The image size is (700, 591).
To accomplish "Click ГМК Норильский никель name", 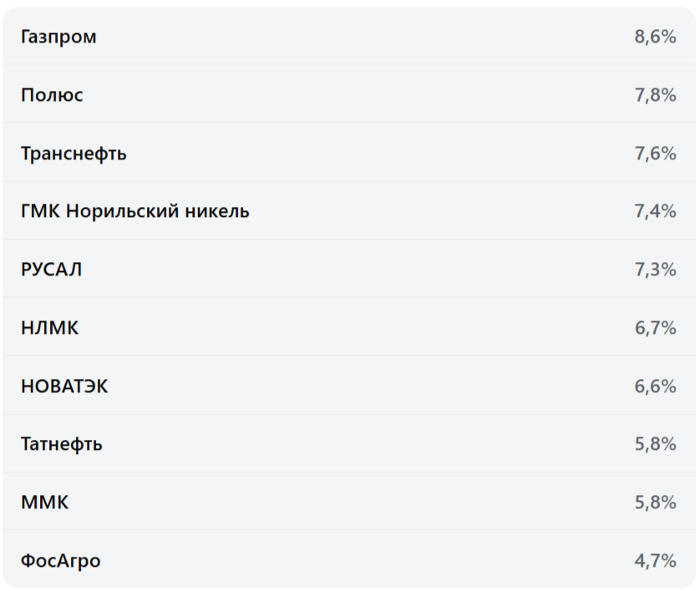I will click(x=134, y=211).
